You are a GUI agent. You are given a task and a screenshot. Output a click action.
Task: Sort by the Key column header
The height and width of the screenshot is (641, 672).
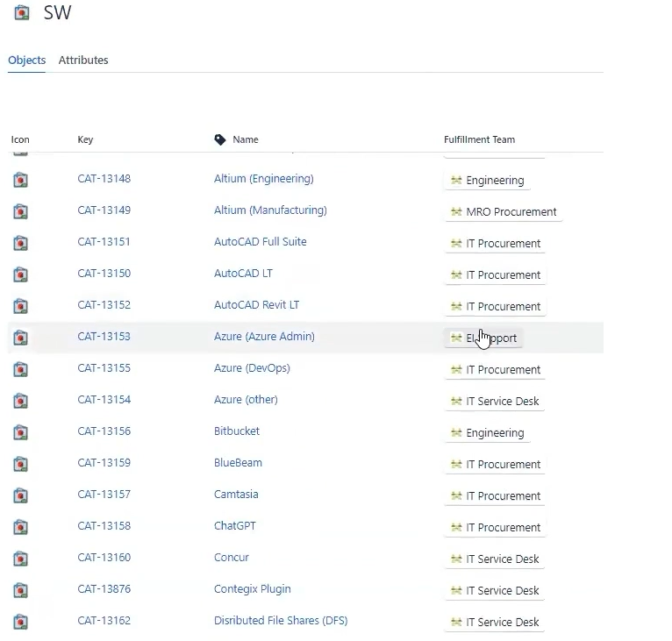tap(85, 139)
